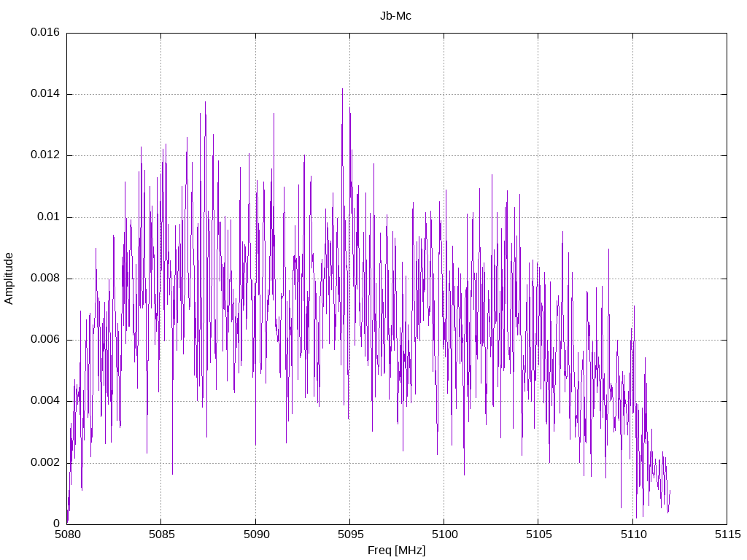747x560 pixels.
Task: Click the 0.012 y-axis tick label
Action: click(45, 155)
